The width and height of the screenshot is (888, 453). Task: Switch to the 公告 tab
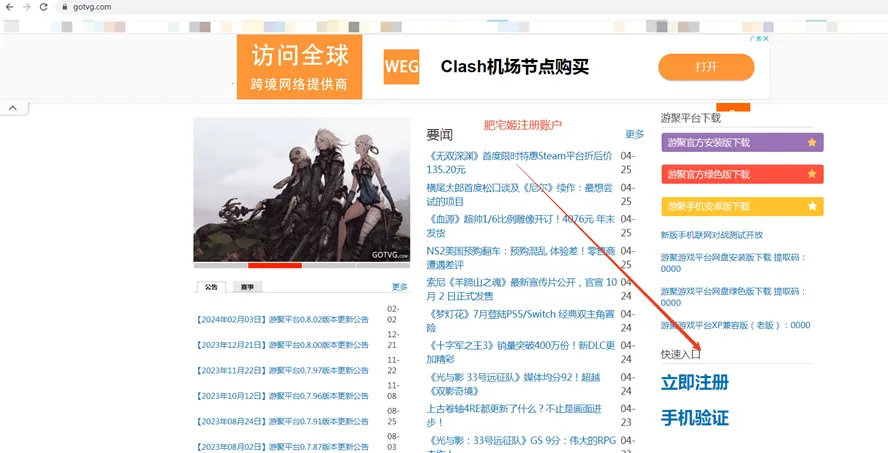(x=211, y=287)
